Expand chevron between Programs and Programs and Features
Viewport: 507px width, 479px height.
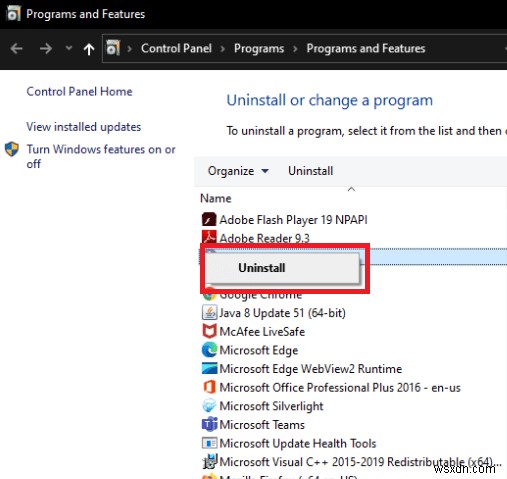coord(295,49)
